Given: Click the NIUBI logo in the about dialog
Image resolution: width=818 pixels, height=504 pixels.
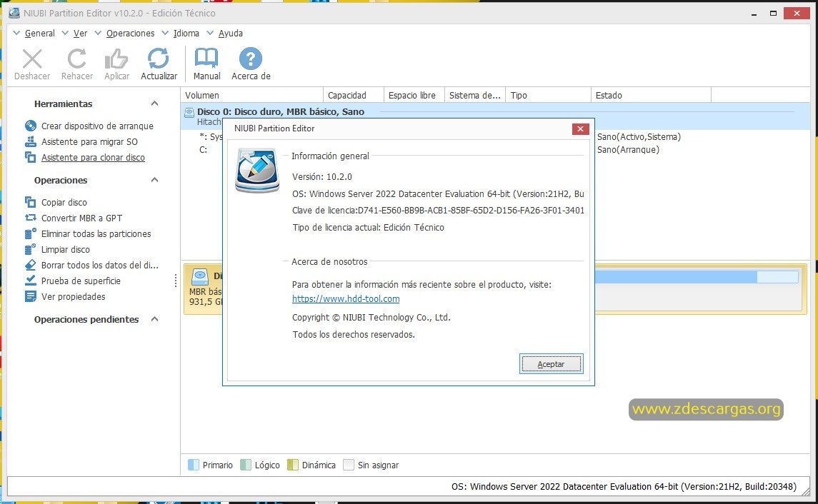Looking at the screenshot, I should (x=257, y=171).
